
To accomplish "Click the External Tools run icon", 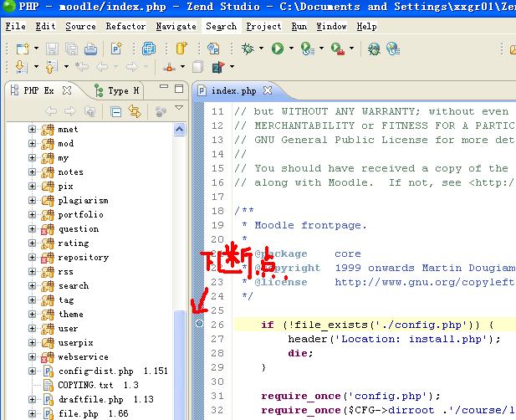I will (x=338, y=49).
